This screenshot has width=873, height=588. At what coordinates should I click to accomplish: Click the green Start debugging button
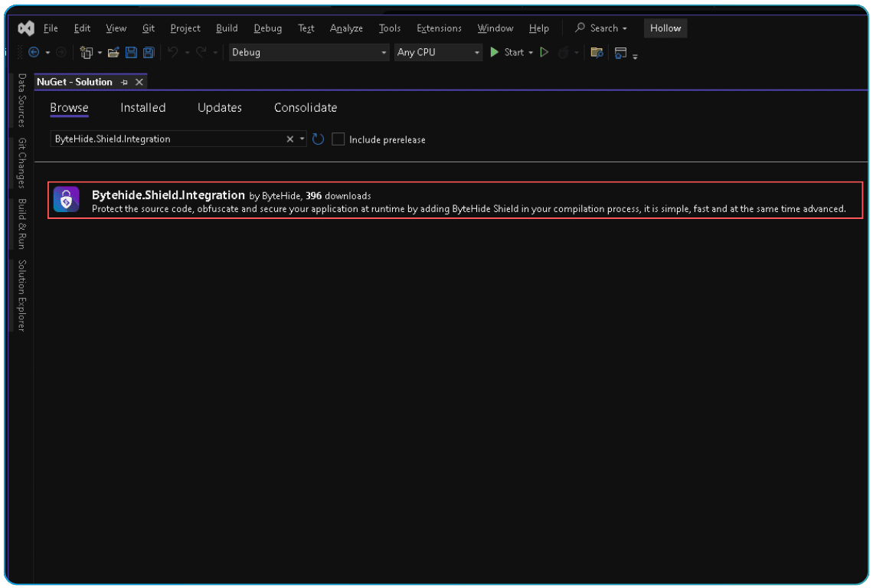click(507, 52)
